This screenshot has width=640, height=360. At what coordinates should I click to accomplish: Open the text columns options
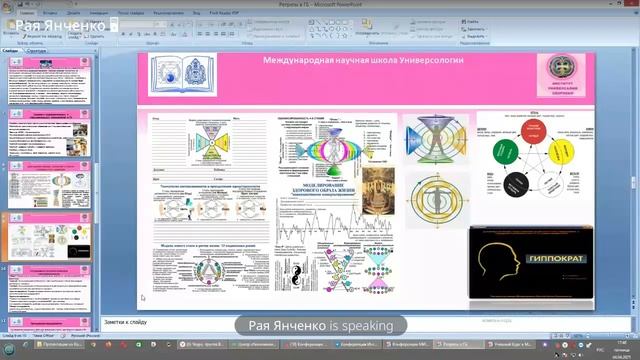[x=232, y=34]
